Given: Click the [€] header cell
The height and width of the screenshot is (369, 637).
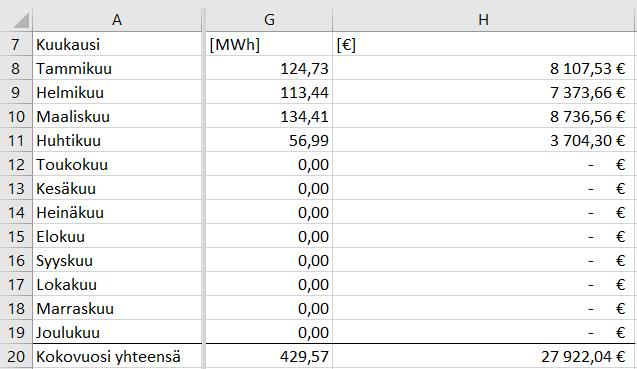Looking at the screenshot, I should [483, 44].
